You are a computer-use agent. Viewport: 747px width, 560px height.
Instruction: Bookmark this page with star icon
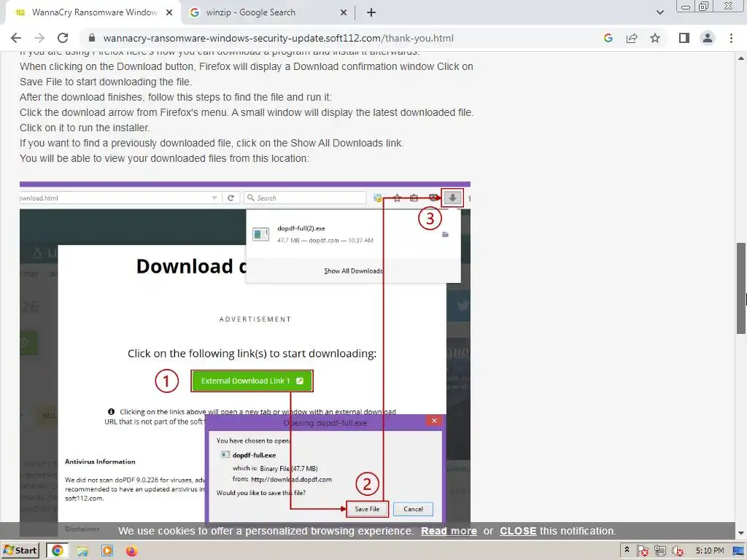655,38
